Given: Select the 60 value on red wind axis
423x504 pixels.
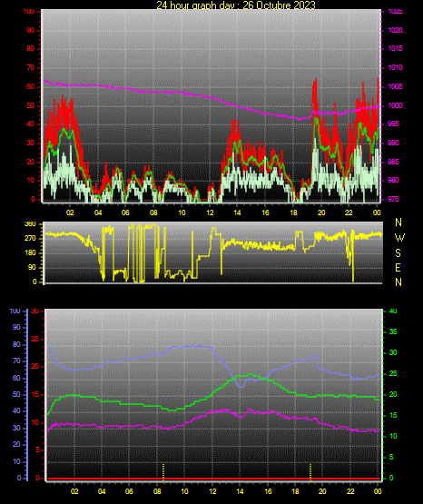Looking at the screenshot, I should 30,87.
